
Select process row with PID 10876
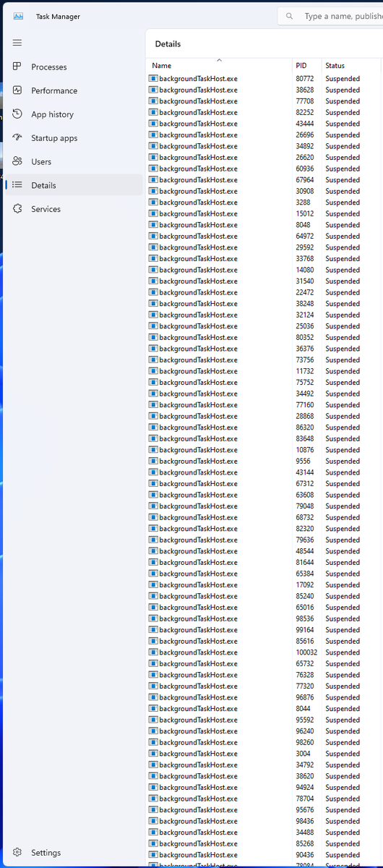coord(264,450)
